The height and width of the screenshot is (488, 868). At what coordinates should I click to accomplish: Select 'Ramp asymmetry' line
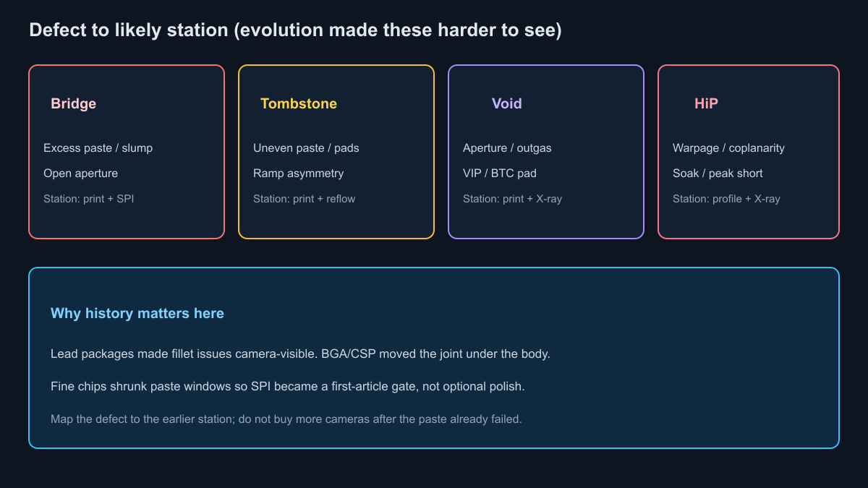click(298, 174)
